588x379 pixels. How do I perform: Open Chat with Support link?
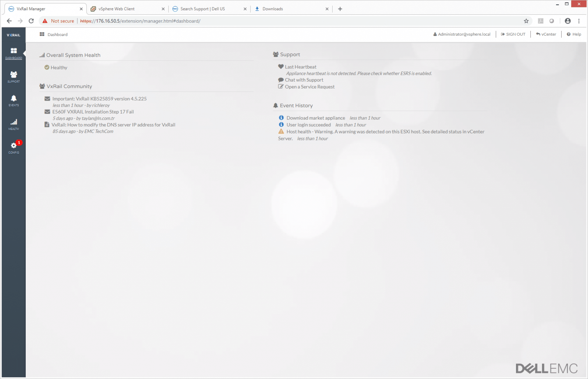coord(304,80)
